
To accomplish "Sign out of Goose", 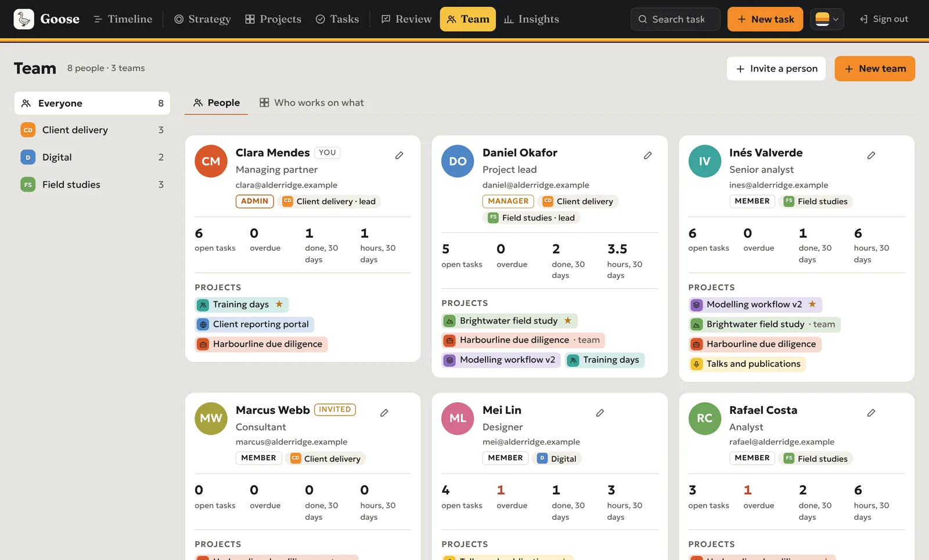I will click(884, 19).
